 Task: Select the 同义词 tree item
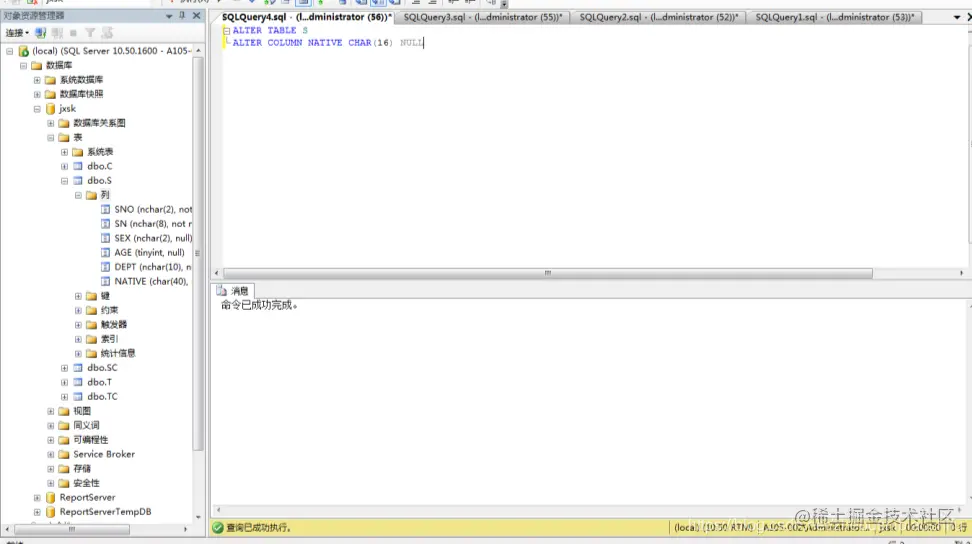[86, 426]
